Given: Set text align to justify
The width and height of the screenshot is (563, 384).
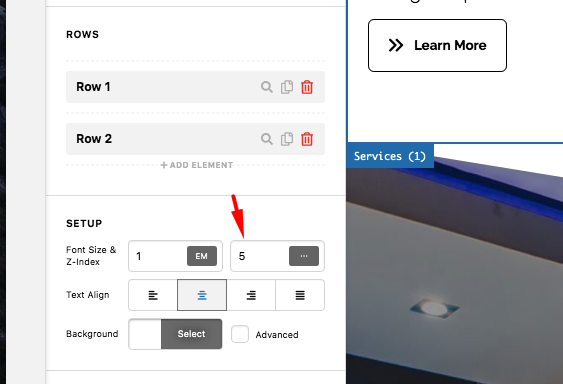Looking at the screenshot, I should 300,295.
